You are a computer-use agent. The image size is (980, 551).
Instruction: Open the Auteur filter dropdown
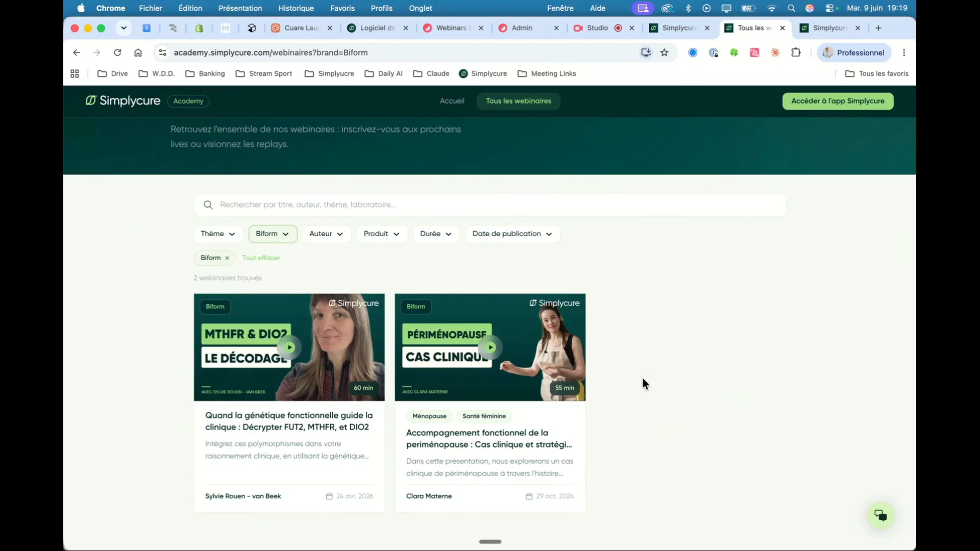coord(327,234)
